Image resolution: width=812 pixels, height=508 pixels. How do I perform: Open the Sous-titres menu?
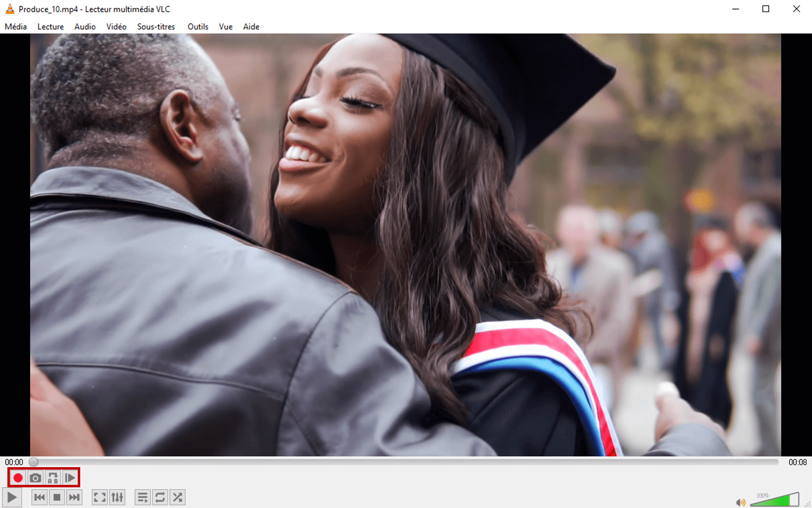tap(156, 27)
